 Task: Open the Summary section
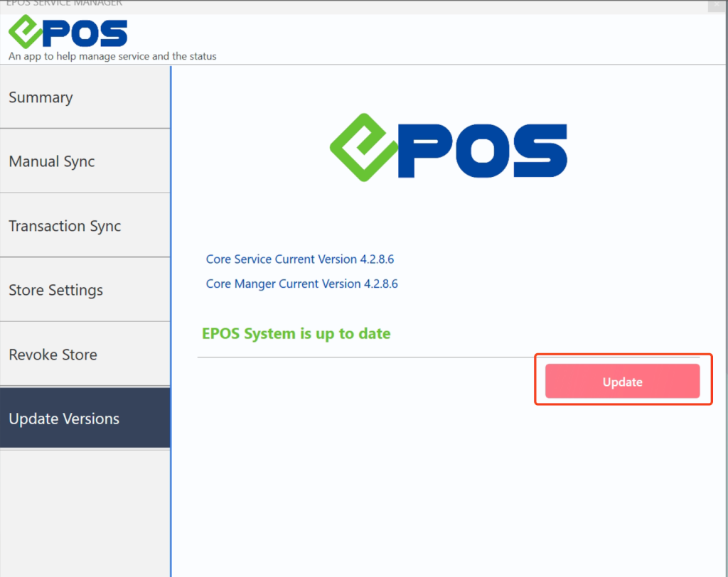click(x=85, y=97)
